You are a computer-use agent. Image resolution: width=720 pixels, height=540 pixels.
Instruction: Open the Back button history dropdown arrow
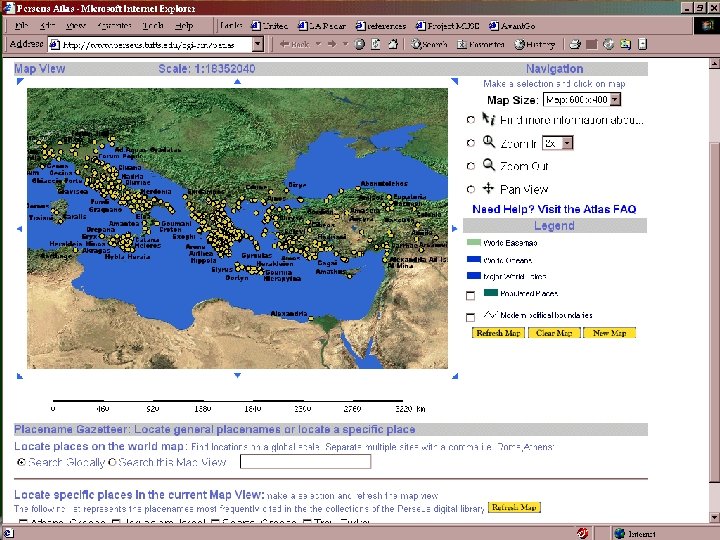point(318,44)
